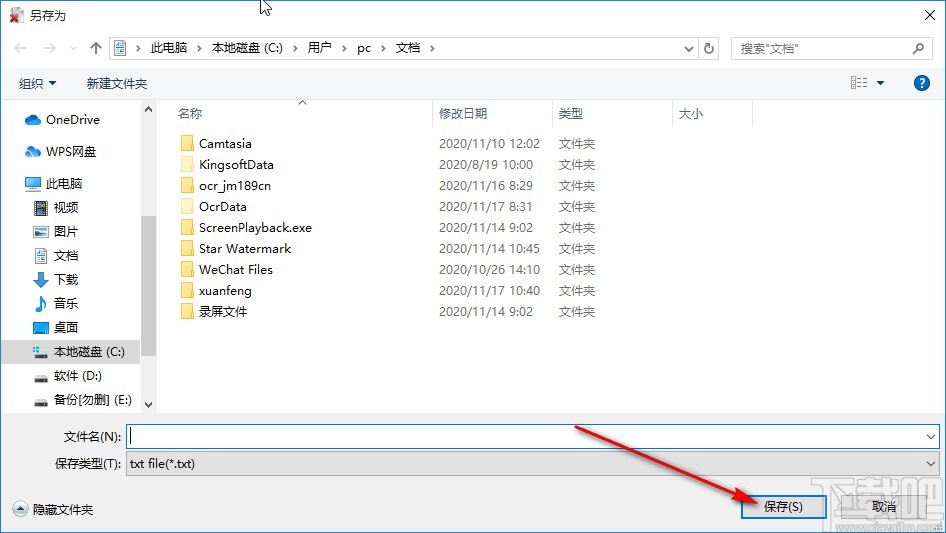Refresh the folder view
Screen dimensions: 946x533
click(x=709, y=48)
